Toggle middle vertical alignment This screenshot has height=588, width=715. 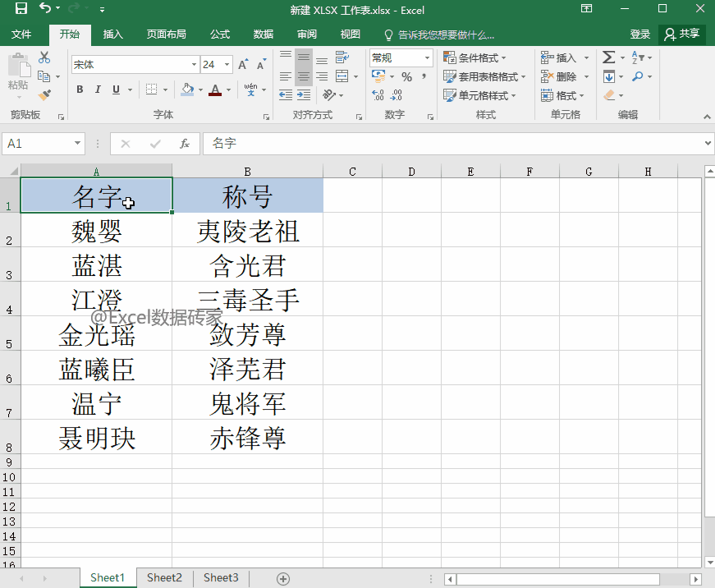pos(304,57)
